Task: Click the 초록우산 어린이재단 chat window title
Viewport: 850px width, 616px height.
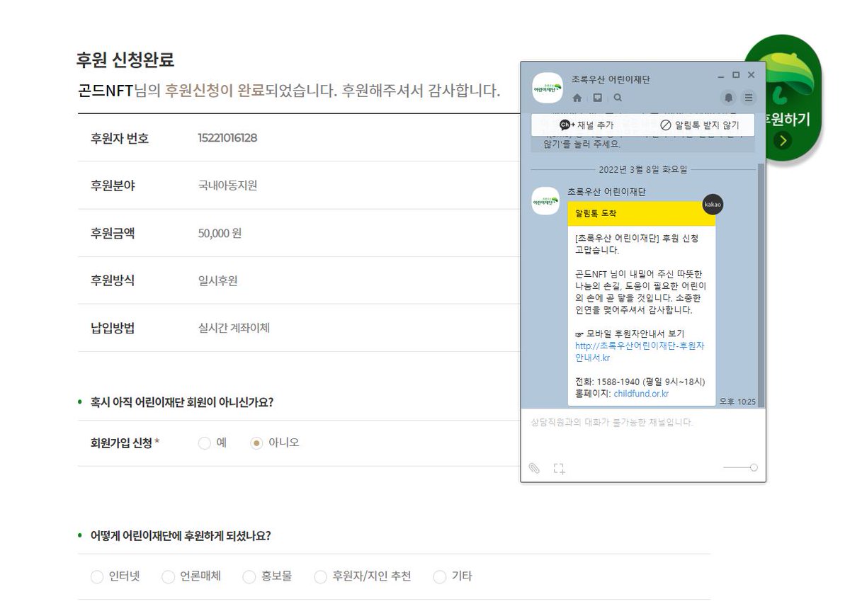Action: [611, 79]
